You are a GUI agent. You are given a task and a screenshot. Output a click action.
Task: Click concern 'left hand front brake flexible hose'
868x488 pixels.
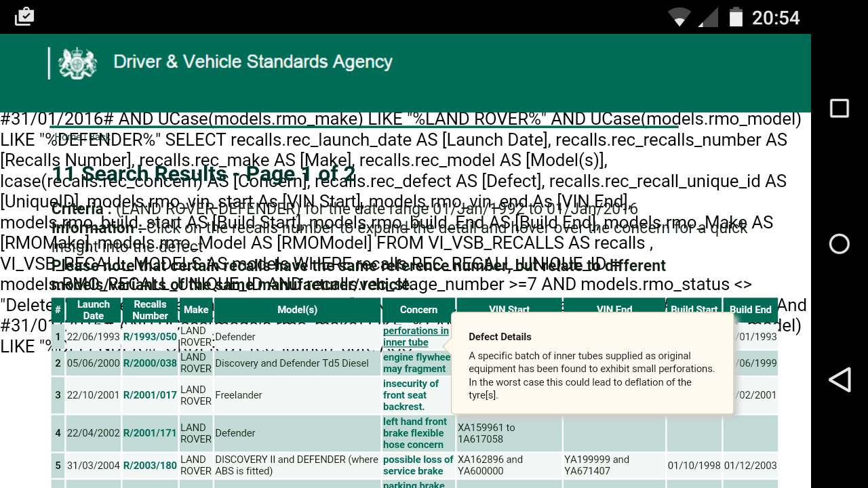pos(415,433)
